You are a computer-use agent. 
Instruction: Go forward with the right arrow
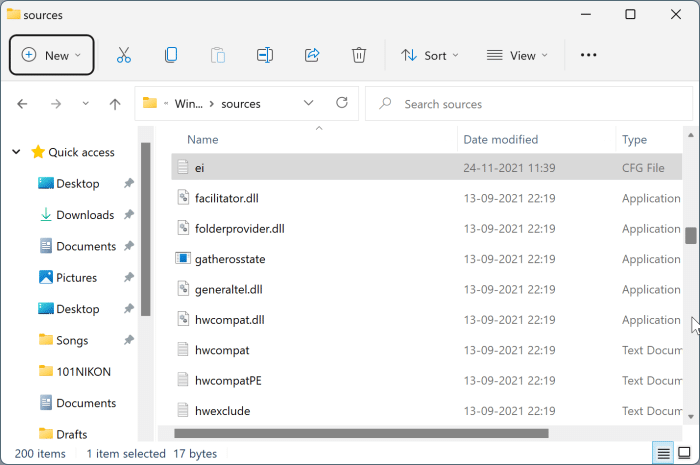pos(56,104)
